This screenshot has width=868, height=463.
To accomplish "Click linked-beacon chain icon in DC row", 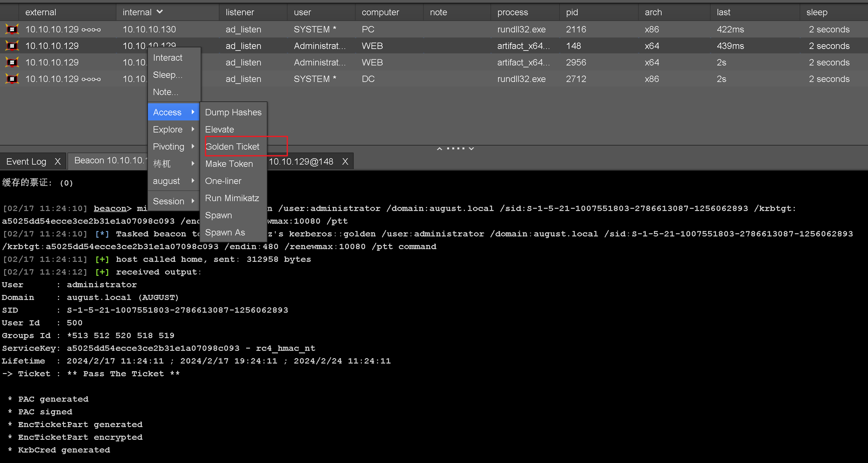I will coord(91,79).
